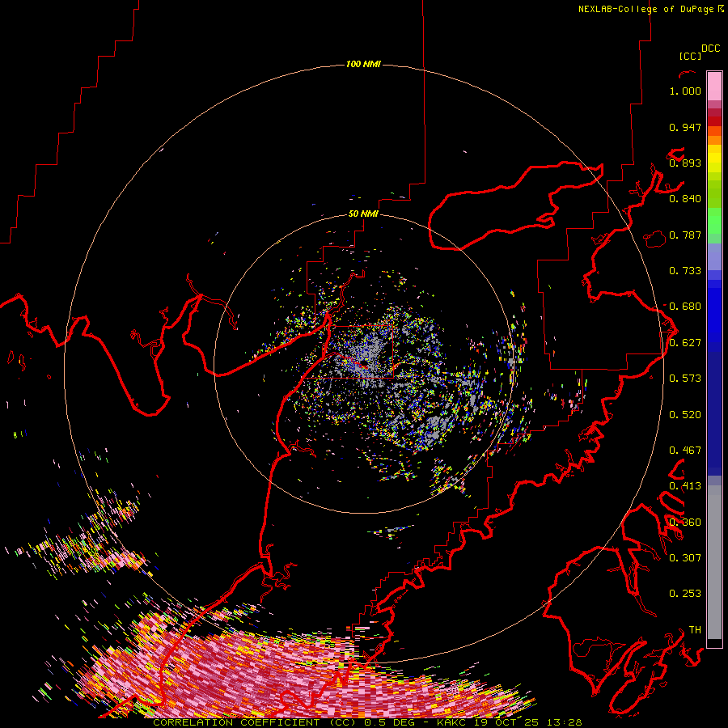Click the 0.733 legend value
Screen dimensions: 728x728
[x=685, y=271]
